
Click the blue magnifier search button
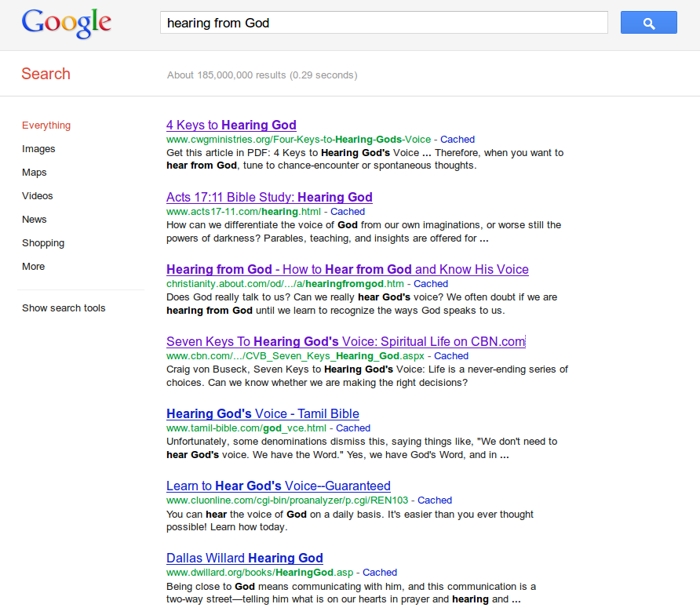click(x=649, y=23)
